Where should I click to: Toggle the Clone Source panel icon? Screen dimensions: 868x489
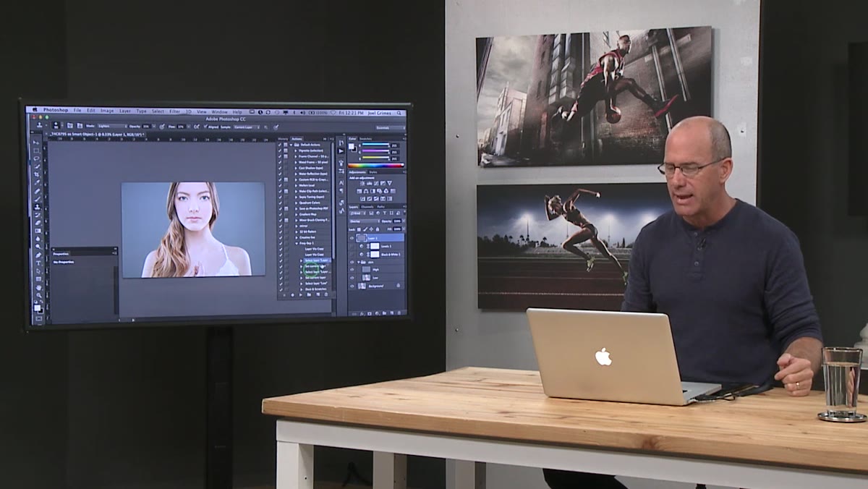80,126
